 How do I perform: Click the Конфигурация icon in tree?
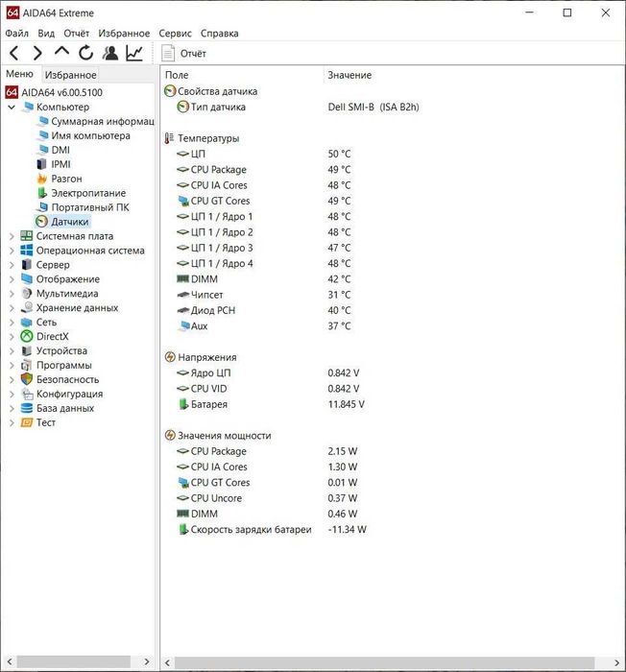point(27,394)
